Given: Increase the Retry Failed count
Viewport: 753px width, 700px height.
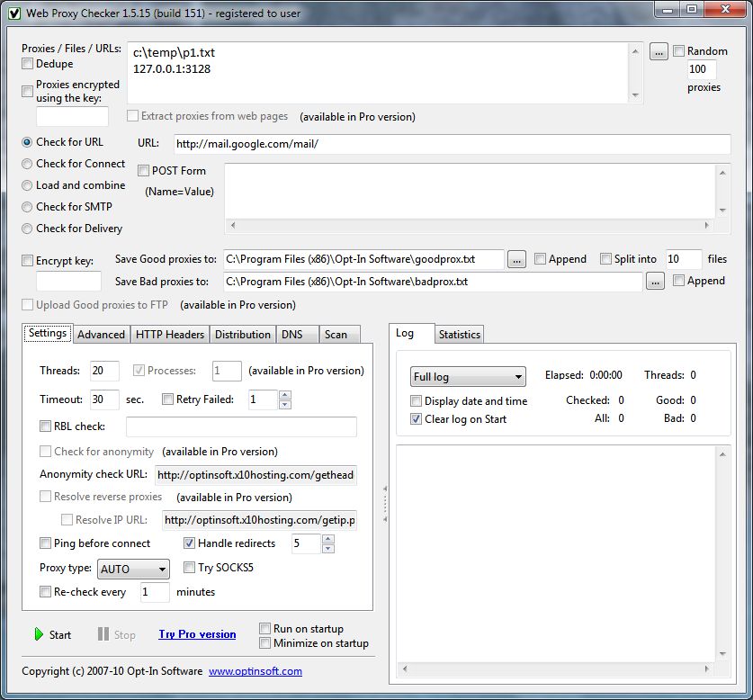Looking at the screenshot, I should click(x=285, y=395).
